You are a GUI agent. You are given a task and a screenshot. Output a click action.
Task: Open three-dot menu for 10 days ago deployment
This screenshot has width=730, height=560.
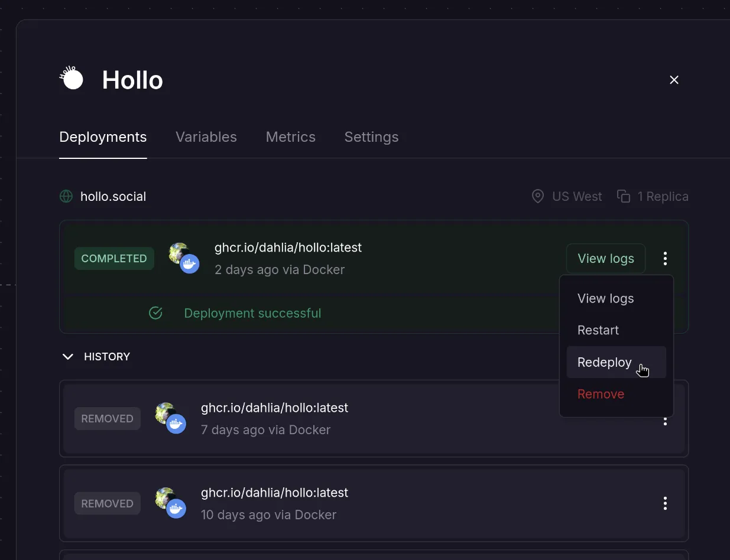tap(665, 503)
